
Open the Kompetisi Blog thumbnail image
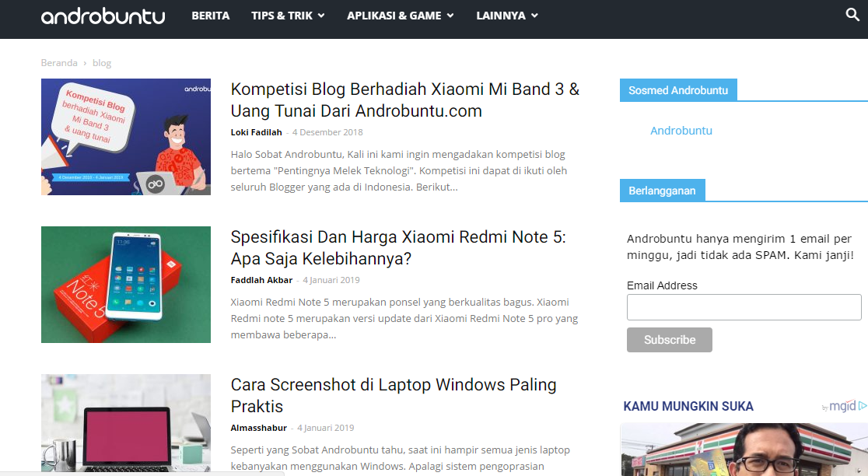pyautogui.click(x=126, y=137)
